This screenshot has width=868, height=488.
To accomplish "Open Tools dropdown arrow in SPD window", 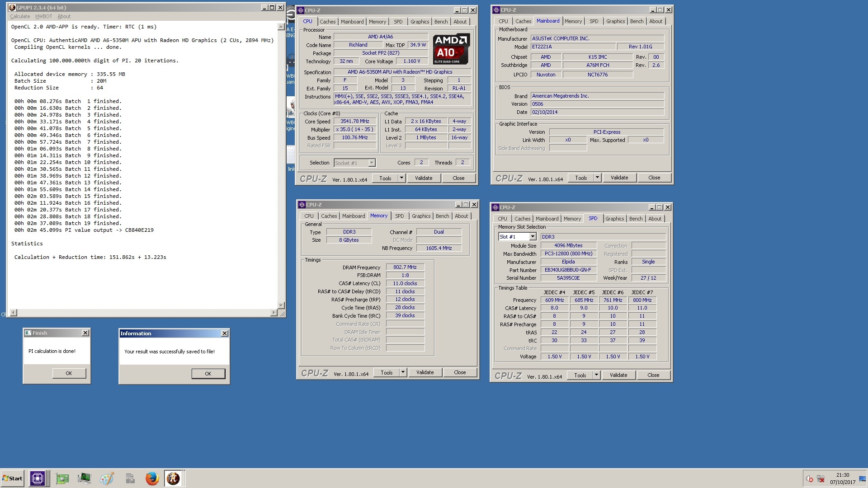I will tap(596, 375).
